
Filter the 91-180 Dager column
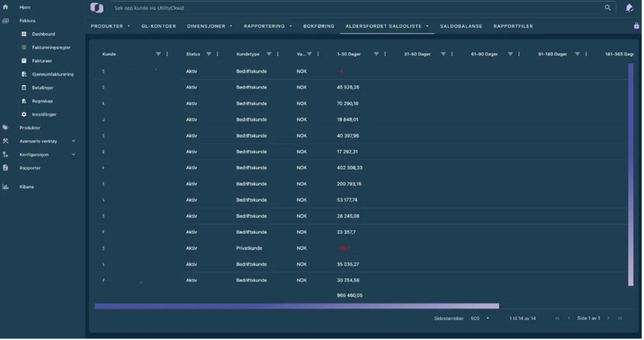pyautogui.click(x=577, y=54)
